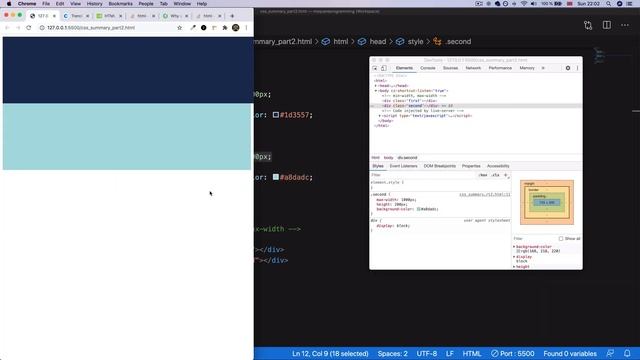Switch to DevTools Console tab
640x360 pixels.
tap(428, 68)
